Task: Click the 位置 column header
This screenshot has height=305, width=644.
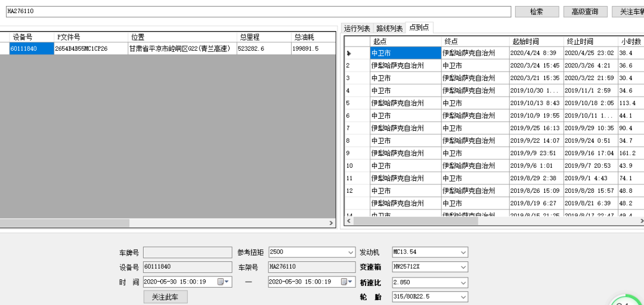Action: 182,37
